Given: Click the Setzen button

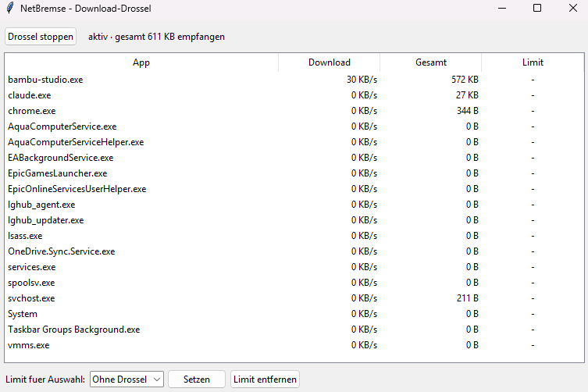Looking at the screenshot, I should pos(197,380).
